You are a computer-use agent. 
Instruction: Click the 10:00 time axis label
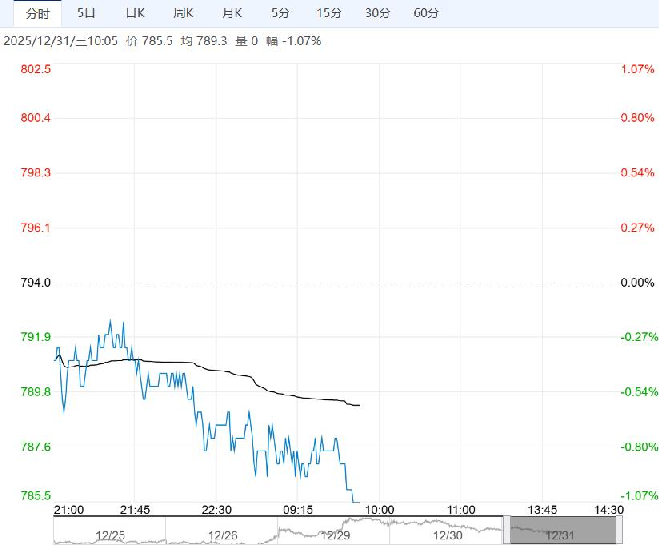tap(377, 509)
